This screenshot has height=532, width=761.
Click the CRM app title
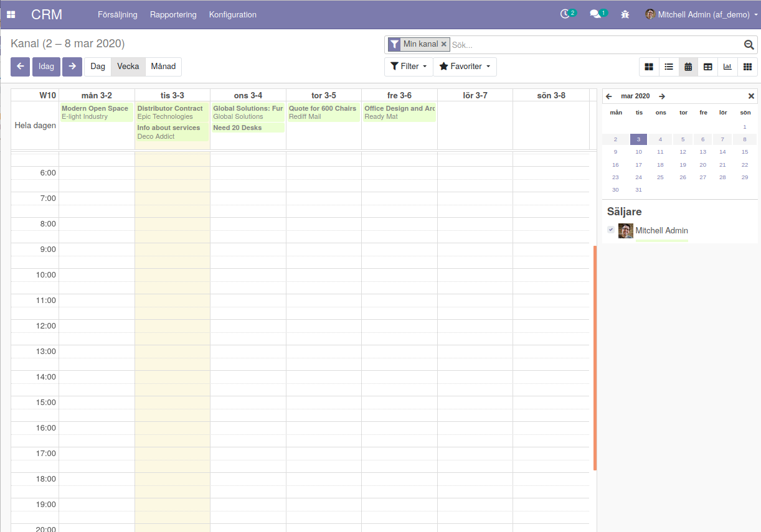(47, 14)
